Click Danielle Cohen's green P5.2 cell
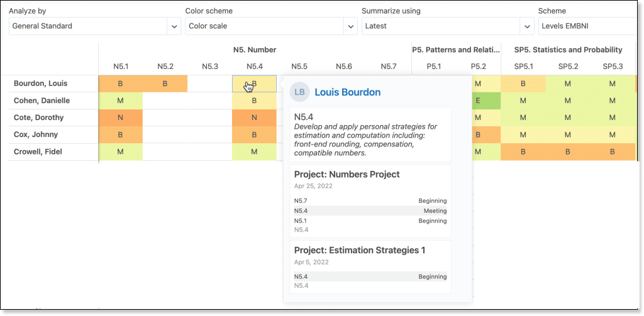Viewport: 644px width, 316px height. pos(478,101)
